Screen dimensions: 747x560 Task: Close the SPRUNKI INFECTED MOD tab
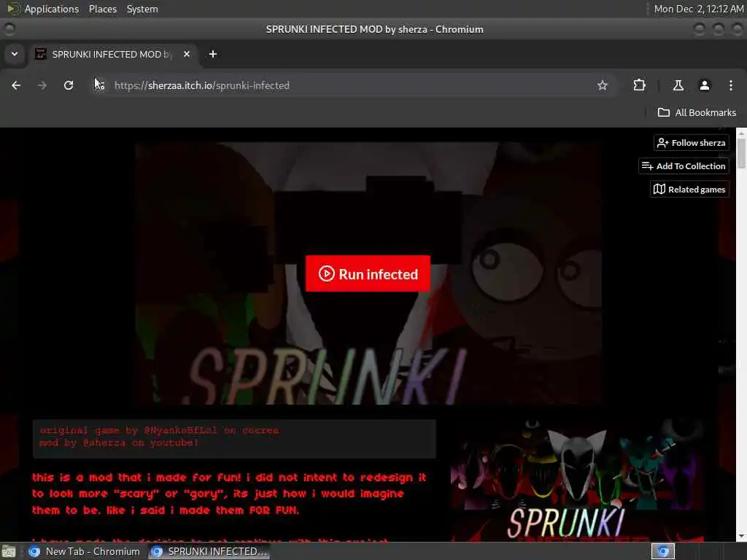(x=187, y=54)
